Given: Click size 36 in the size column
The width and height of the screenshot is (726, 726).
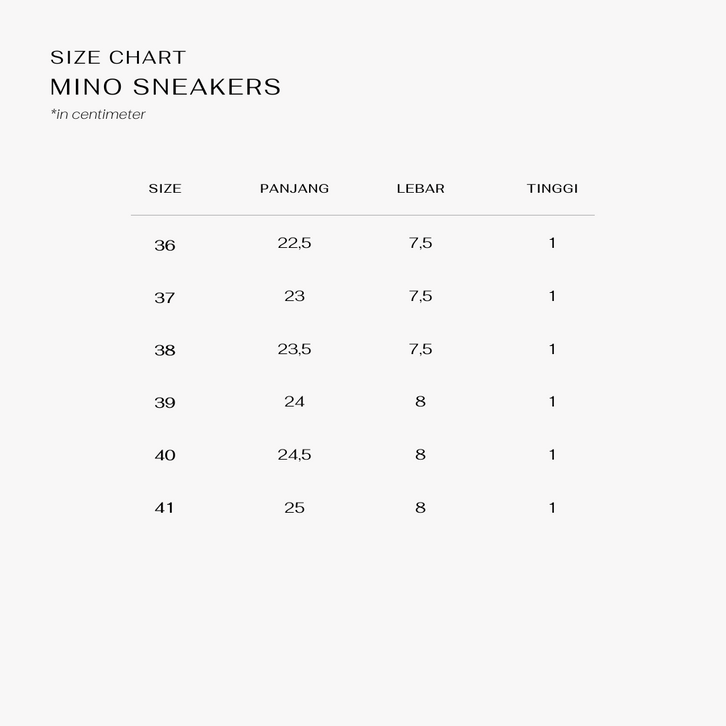Looking at the screenshot, I should coord(165,245).
